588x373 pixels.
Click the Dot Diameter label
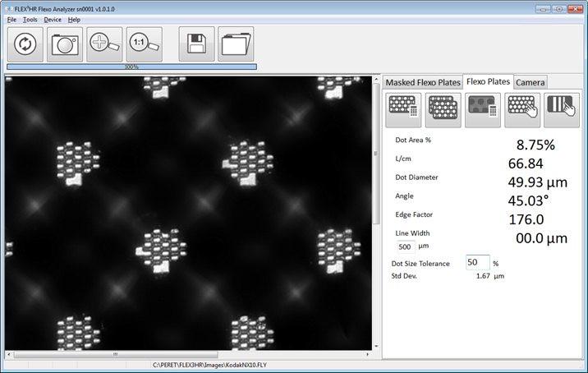point(416,177)
